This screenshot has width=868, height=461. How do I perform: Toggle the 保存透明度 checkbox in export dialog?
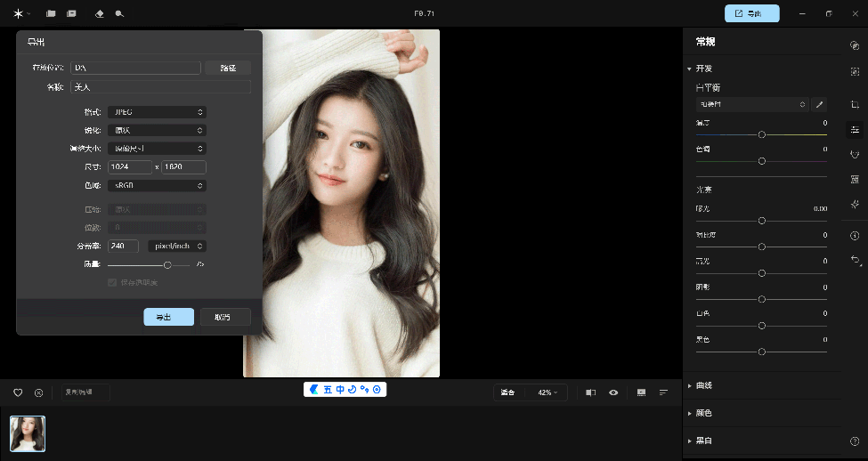pos(112,283)
